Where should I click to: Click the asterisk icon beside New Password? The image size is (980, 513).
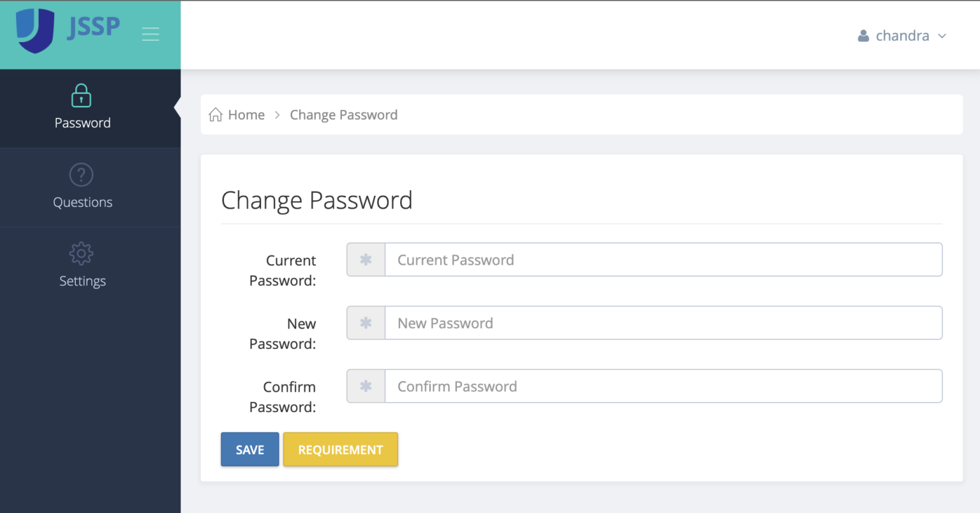pos(366,323)
